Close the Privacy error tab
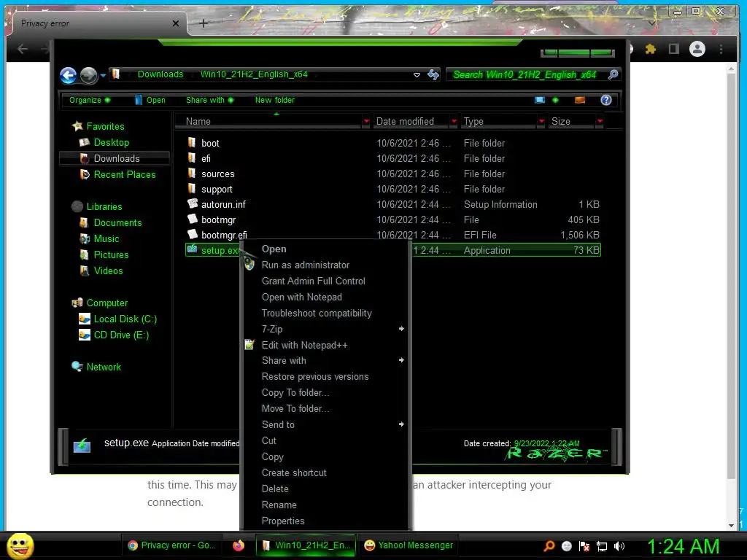The image size is (747, 560). [x=176, y=23]
